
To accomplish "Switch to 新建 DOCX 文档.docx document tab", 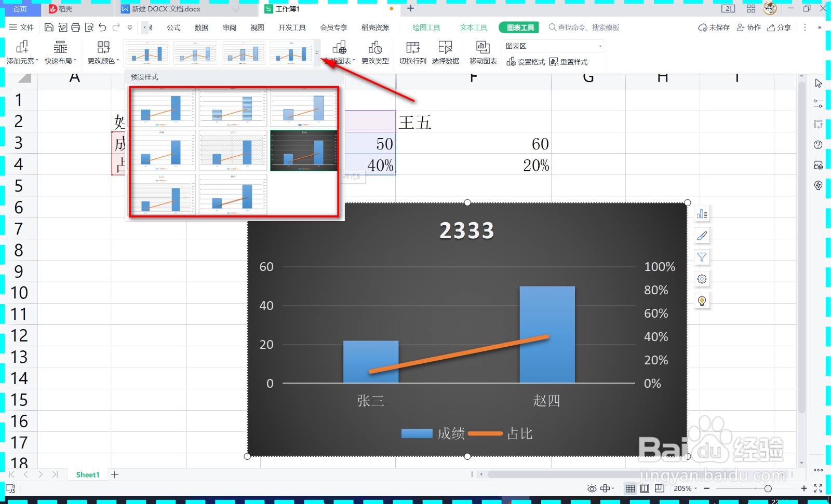I will click(x=166, y=9).
